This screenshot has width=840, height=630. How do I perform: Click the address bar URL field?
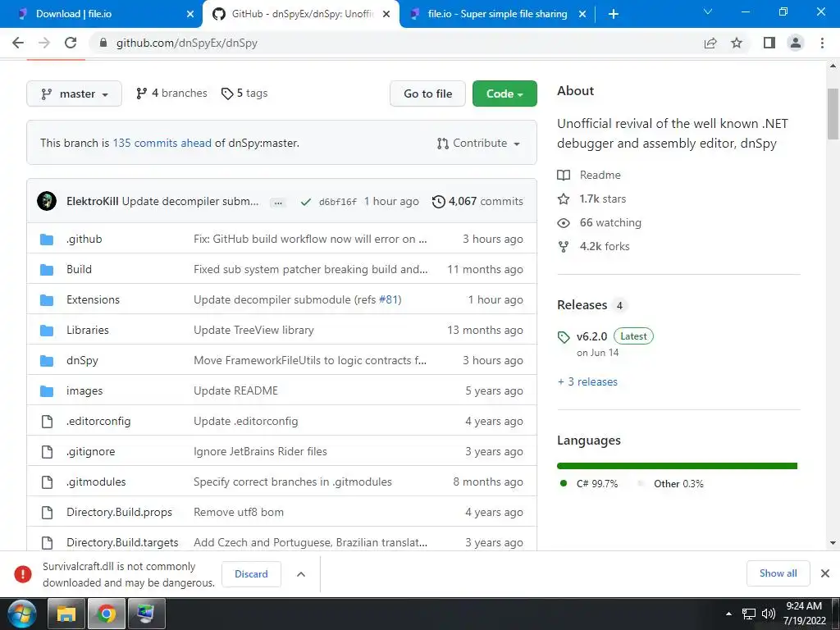click(395, 43)
